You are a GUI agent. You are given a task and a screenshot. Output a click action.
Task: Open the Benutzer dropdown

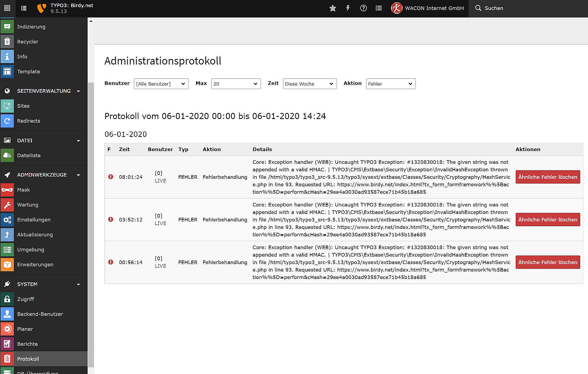point(161,84)
